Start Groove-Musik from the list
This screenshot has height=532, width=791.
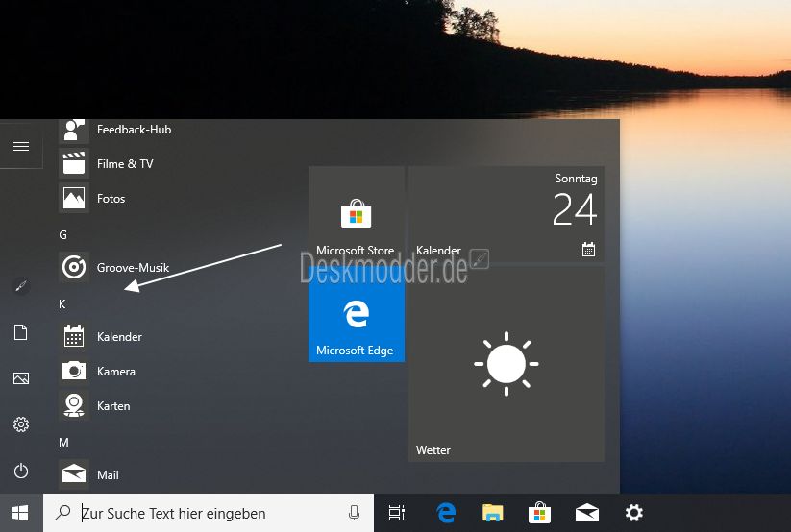point(115,267)
